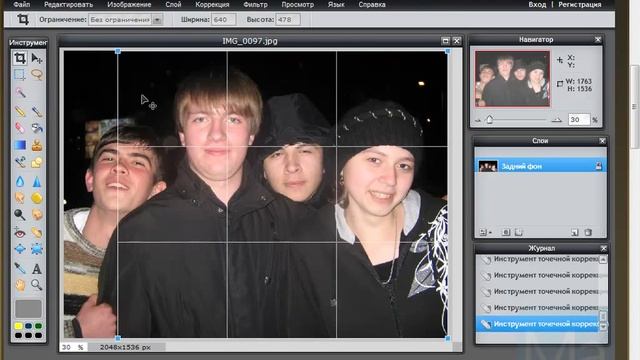This screenshot has width=640, height=360.
Task: Choose the Pinch tool
Action: (37, 249)
